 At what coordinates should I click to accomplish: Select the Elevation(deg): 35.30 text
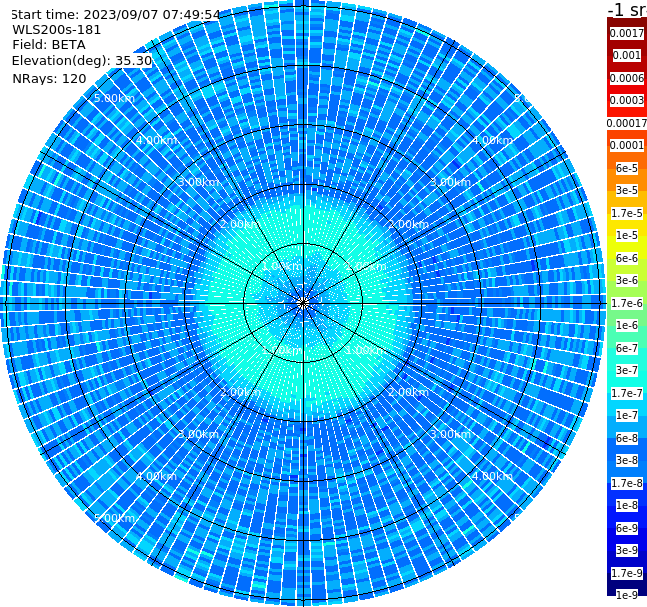coord(82,61)
